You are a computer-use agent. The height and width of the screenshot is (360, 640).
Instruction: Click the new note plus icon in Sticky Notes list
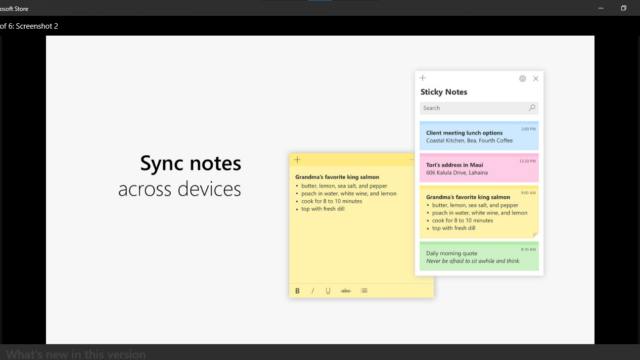(x=422, y=78)
